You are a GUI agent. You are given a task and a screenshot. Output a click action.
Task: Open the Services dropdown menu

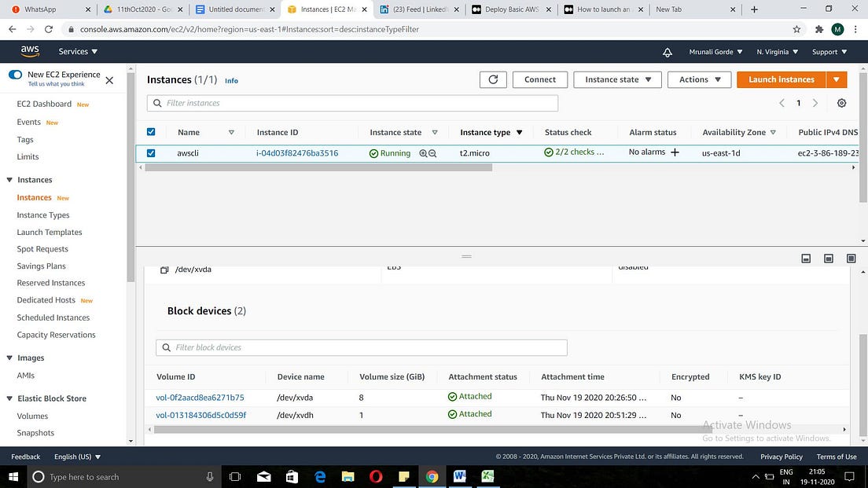78,51
